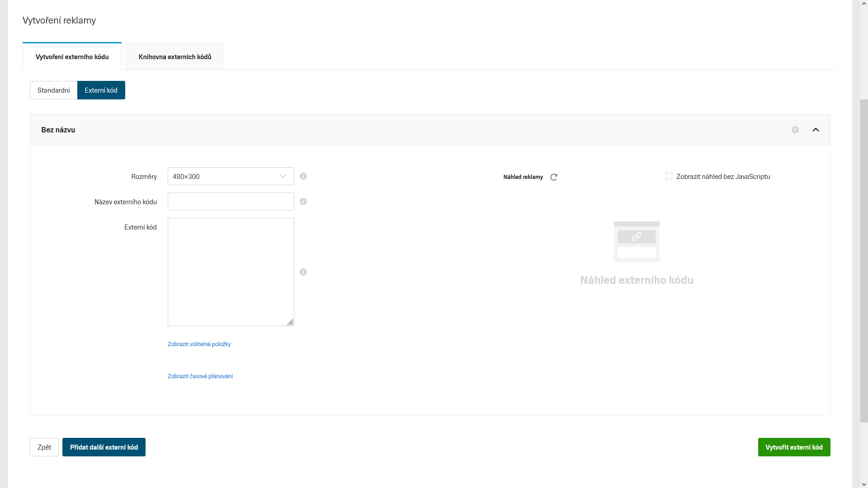Collapse the Bez názvu panel chevron
Image resolution: width=868 pixels, height=488 pixels.
pyautogui.click(x=816, y=130)
